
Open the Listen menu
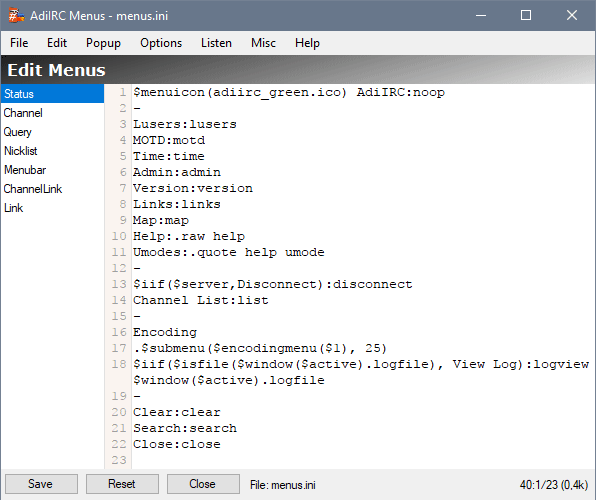point(216,43)
